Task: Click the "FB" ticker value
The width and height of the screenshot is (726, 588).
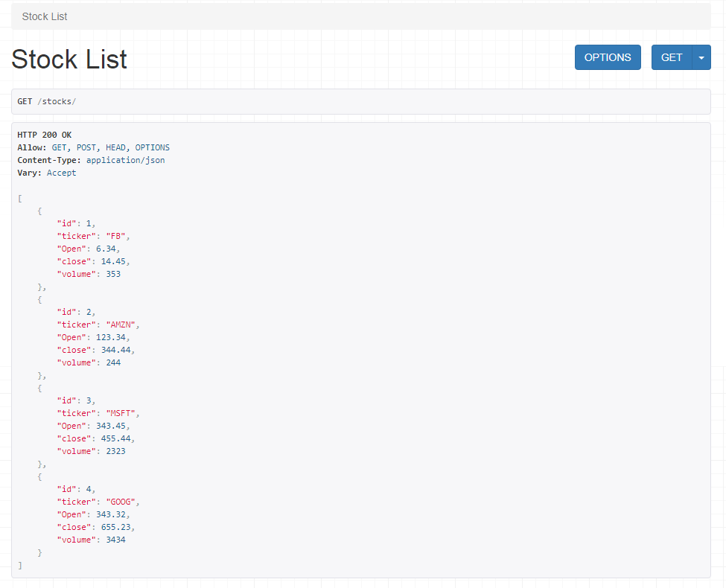Action: point(115,236)
